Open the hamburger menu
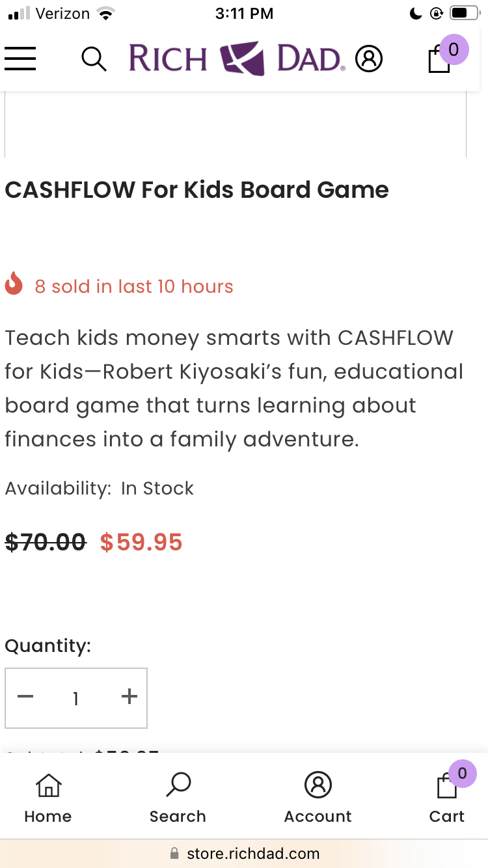The width and height of the screenshot is (488, 868). click(x=20, y=59)
